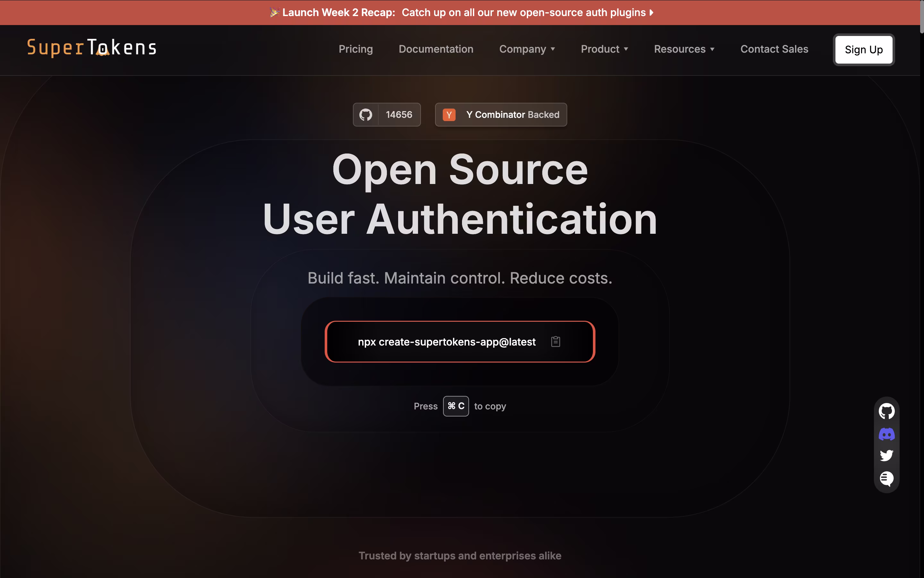This screenshot has height=578, width=924.
Task: Click the ⌘ C keyboard shortcut key
Action: click(456, 406)
